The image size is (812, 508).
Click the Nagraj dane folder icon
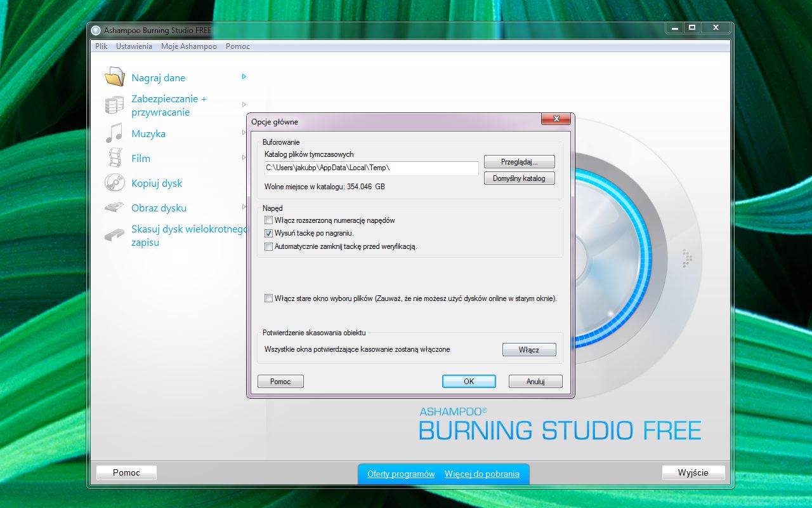point(115,77)
